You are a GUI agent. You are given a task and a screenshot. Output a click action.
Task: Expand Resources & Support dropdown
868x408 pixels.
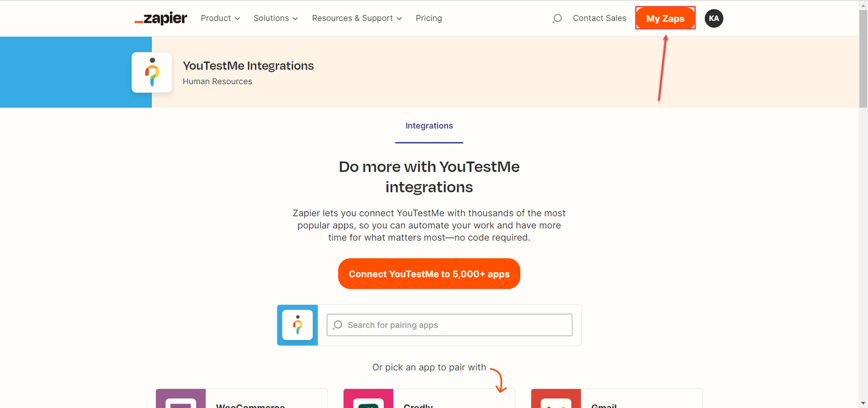coord(356,18)
